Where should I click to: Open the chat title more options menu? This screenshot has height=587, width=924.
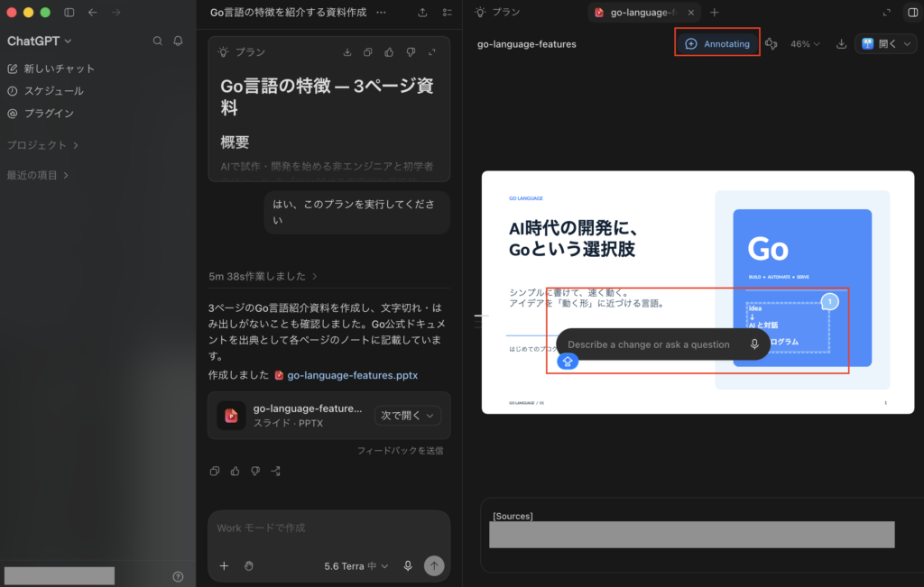pyautogui.click(x=382, y=13)
